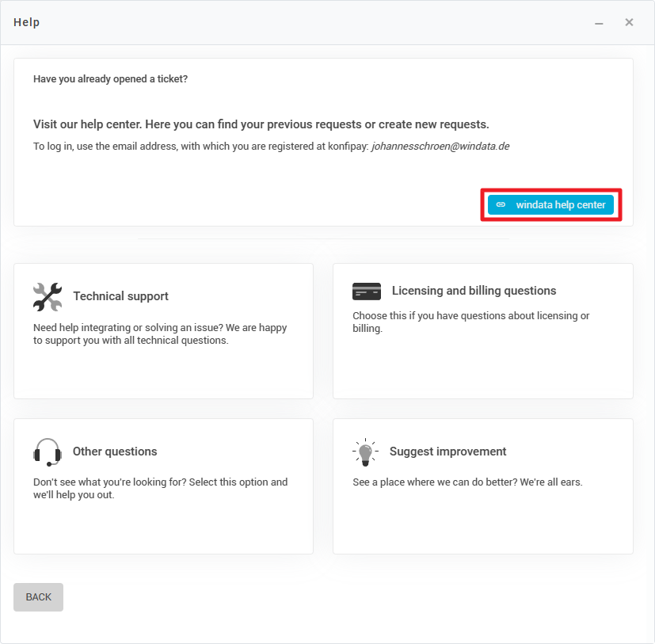Click the "Don't see what you're looking for" text
The width and height of the screenshot is (655, 644).
160,488
